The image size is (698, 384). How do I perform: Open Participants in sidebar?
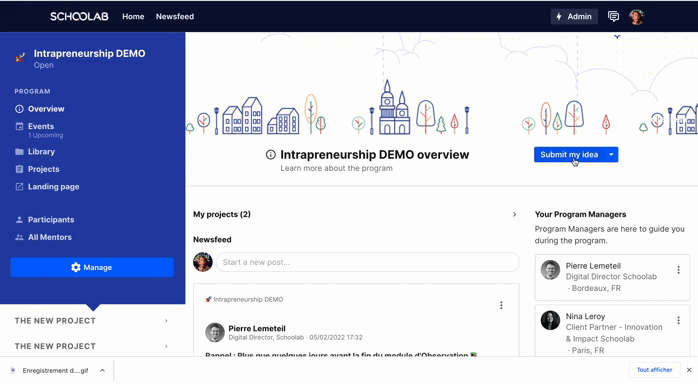pyautogui.click(x=51, y=219)
